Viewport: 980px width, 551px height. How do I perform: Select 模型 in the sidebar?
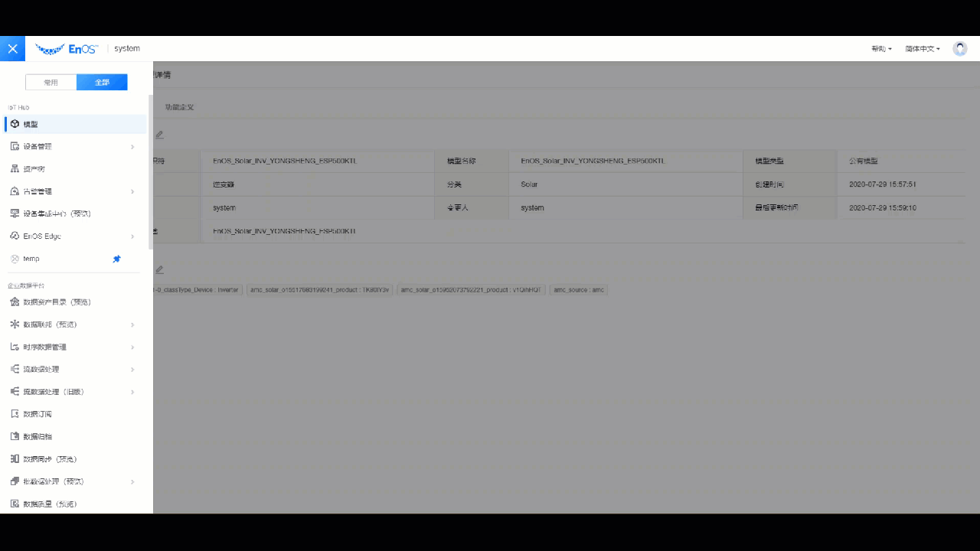pos(73,124)
